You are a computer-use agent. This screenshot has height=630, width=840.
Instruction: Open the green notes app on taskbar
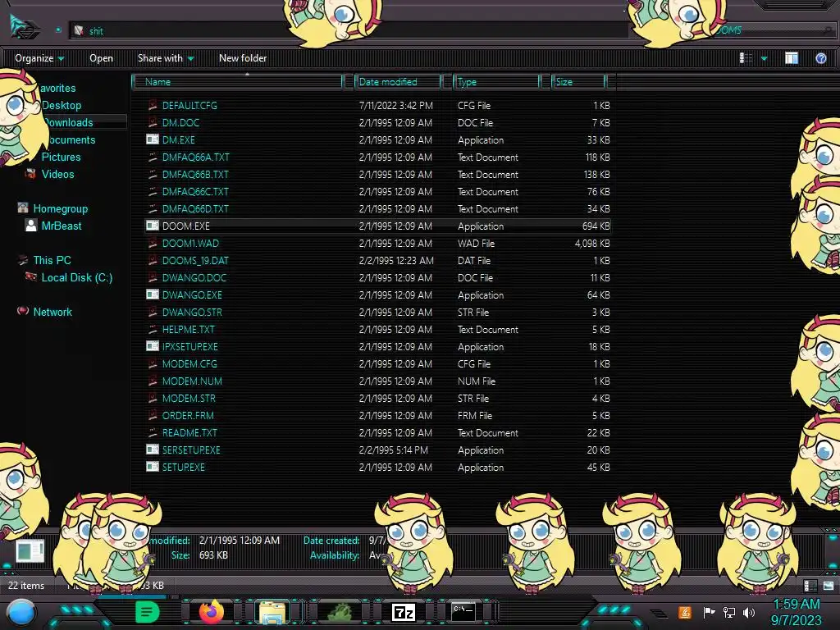(148, 611)
